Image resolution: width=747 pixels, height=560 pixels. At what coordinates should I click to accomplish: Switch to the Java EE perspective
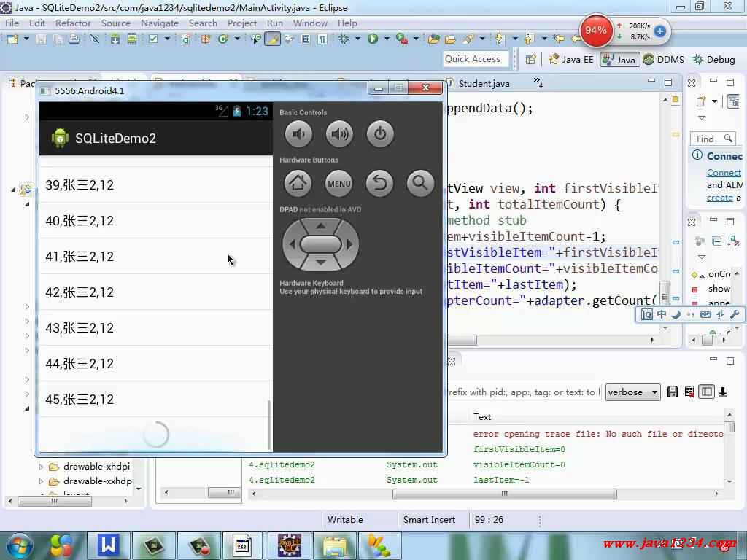pos(570,60)
